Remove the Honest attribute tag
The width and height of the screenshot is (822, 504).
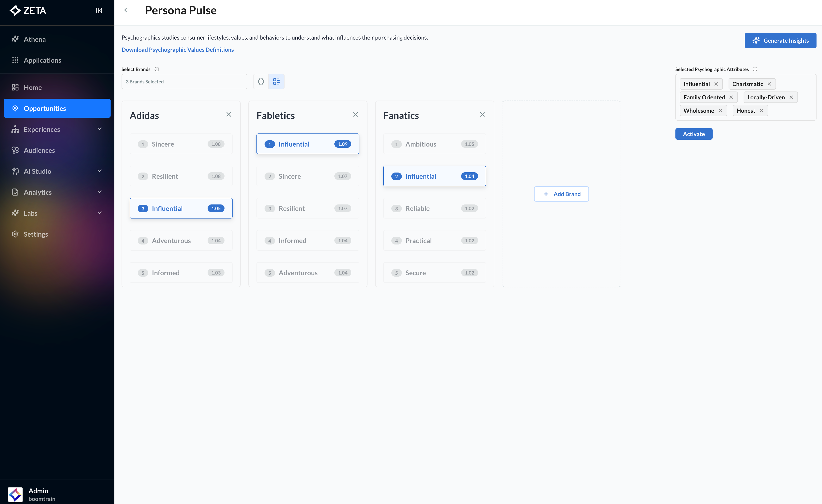[761, 111]
